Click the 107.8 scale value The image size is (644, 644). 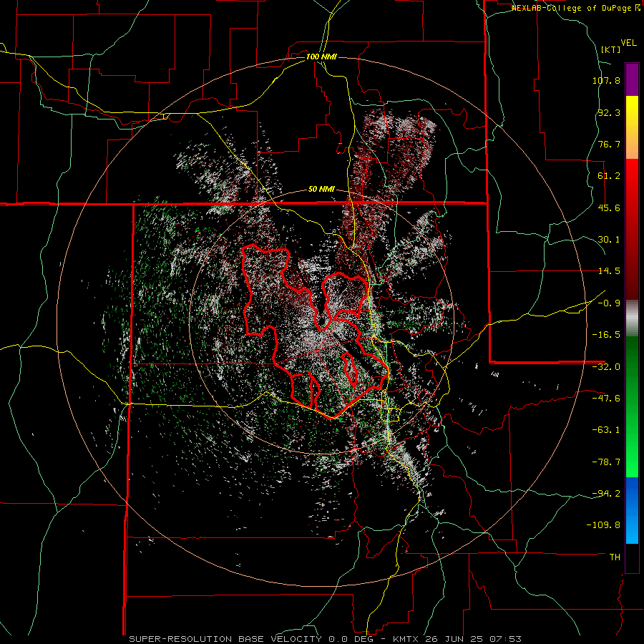(606, 80)
